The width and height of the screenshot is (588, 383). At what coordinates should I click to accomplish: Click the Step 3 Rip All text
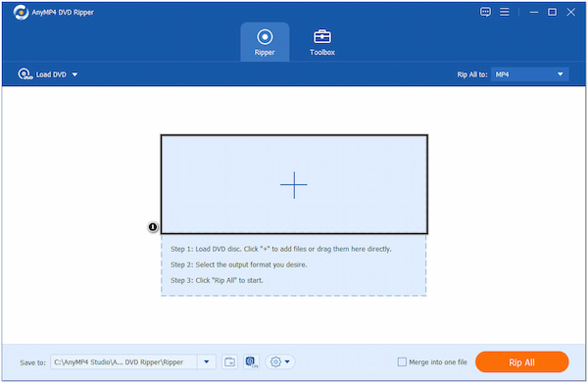coord(217,280)
